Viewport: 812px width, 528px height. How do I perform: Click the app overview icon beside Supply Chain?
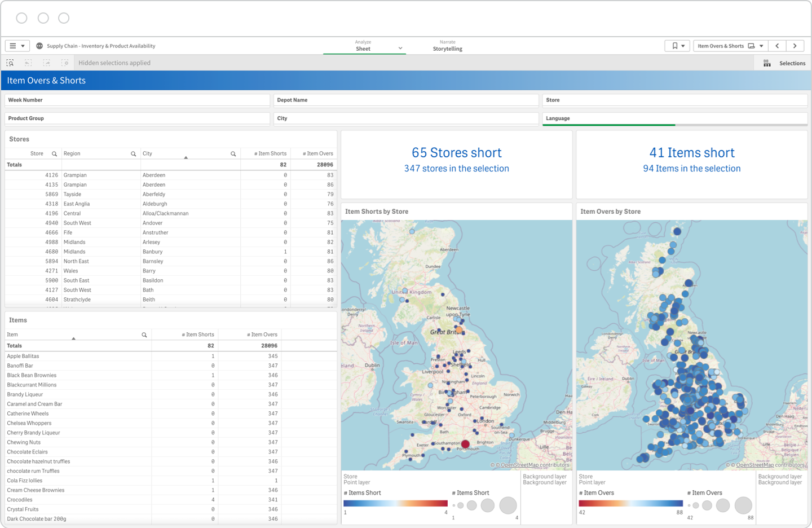click(x=39, y=46)
